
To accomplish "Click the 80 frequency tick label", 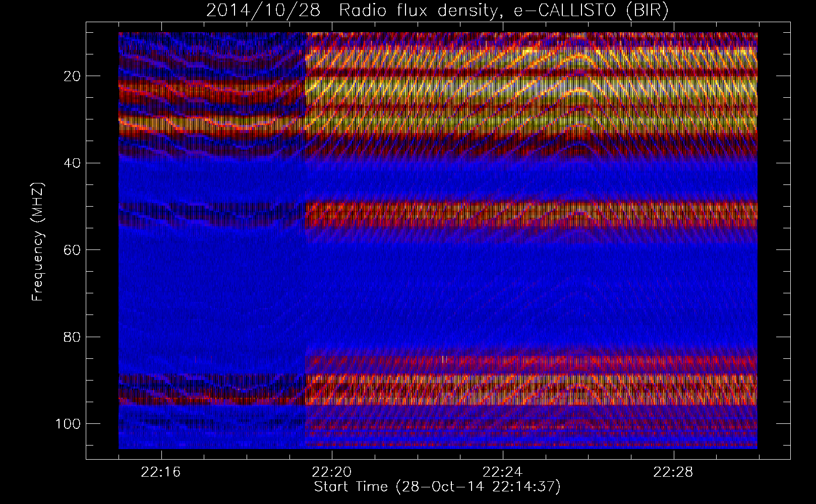I will 72,337.
